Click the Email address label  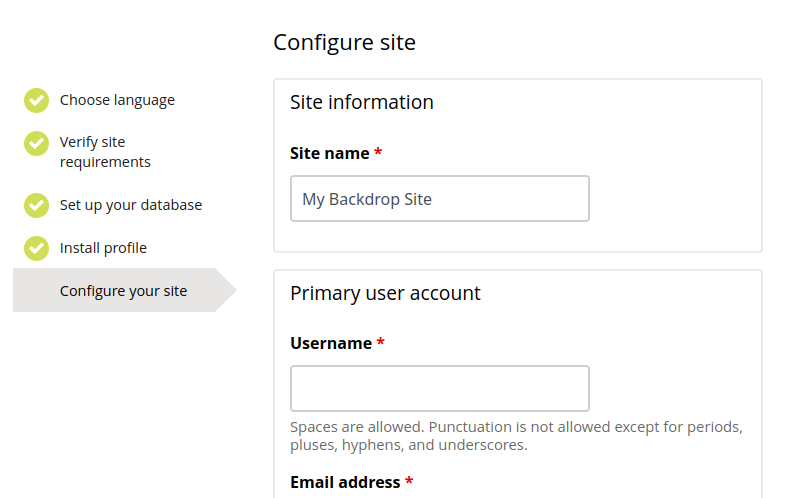coord(345,483)
